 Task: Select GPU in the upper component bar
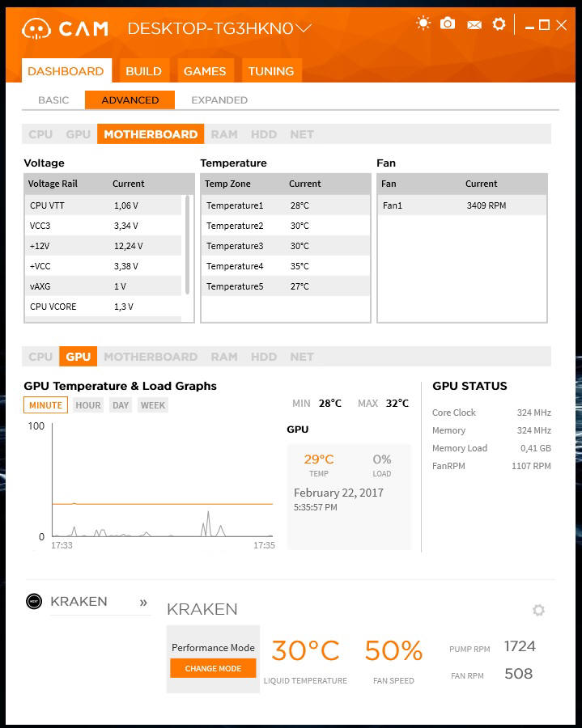click(78, 134)
